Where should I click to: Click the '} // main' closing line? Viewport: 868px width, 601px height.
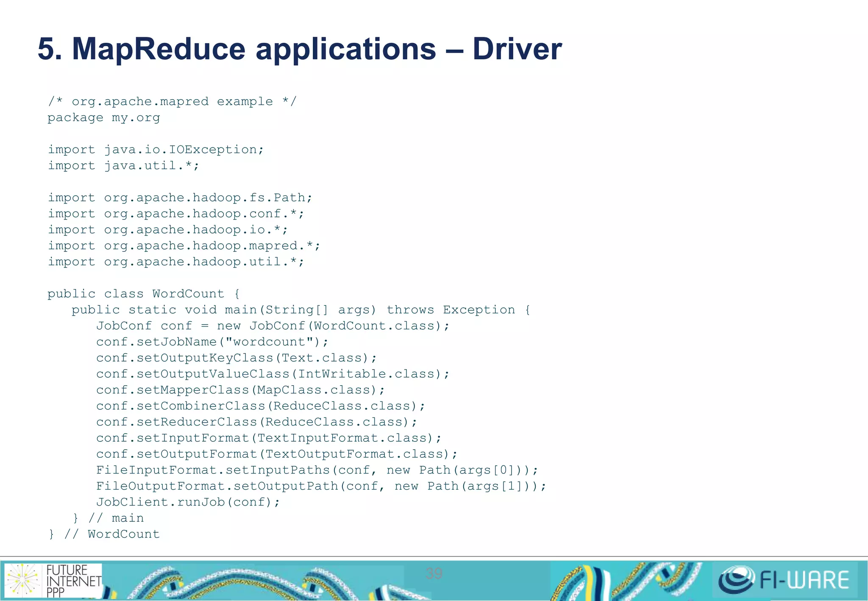point(108,519)
